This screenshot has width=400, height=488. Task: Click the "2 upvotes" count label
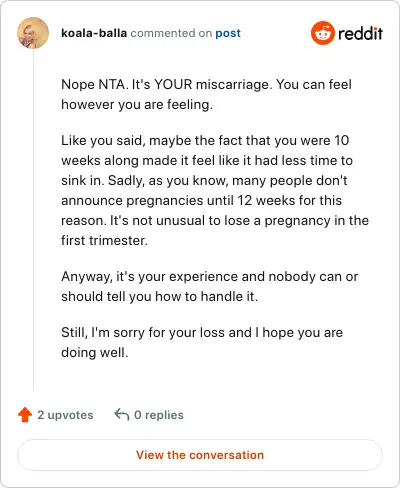(x=65, y=415)
